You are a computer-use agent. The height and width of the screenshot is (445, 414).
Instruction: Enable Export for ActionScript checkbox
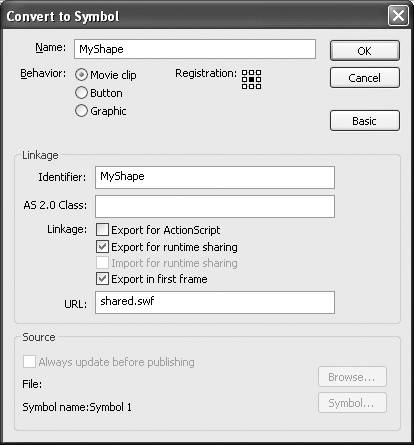pyautogui.click(x=102, y=230)
